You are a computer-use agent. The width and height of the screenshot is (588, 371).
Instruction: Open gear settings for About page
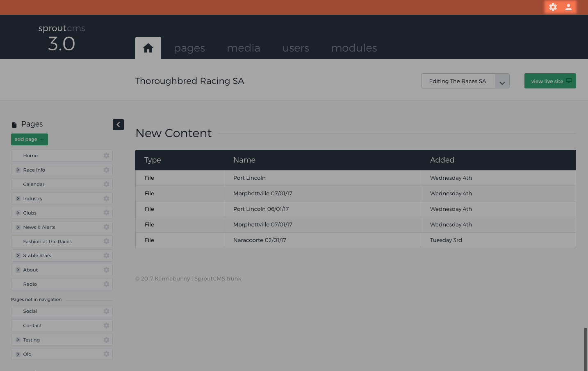click(x=106, y=270)
